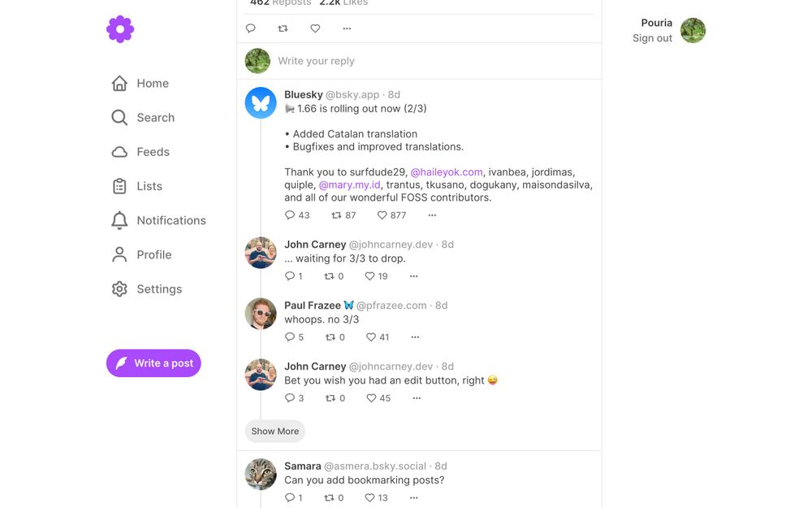812x508 pixels.
Task: Open Settings using the gear icon
Action: (119, 288)
